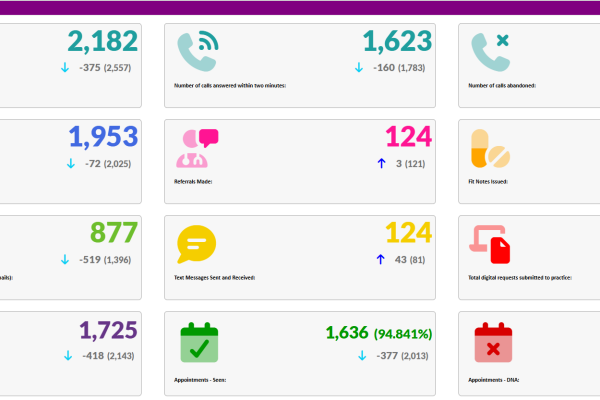Click the Fit Notes pills icon
600x400 pixels.
(x=491, y=149)
